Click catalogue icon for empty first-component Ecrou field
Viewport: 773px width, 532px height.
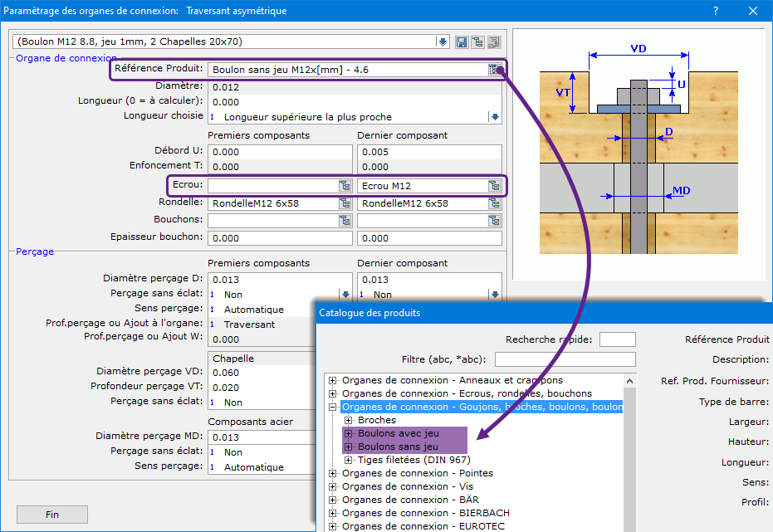[x=345, y=186]
